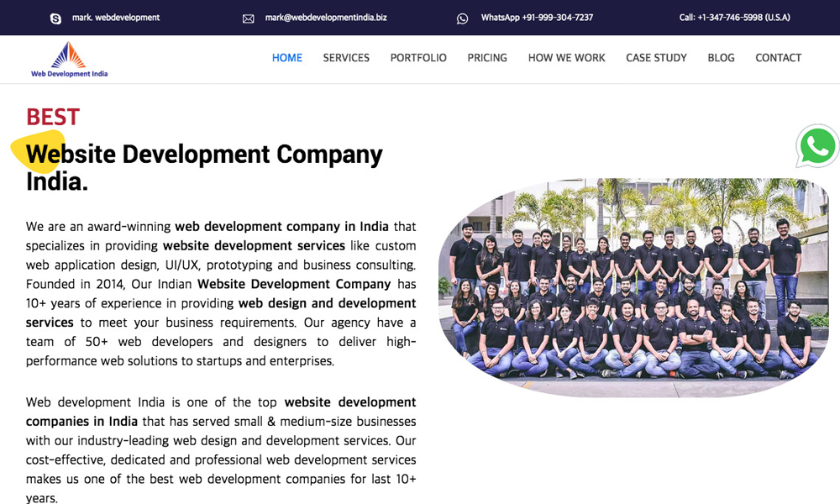The image size is (840, 504).
Task: Click the Skype icon in top bar
Action: 55,18
